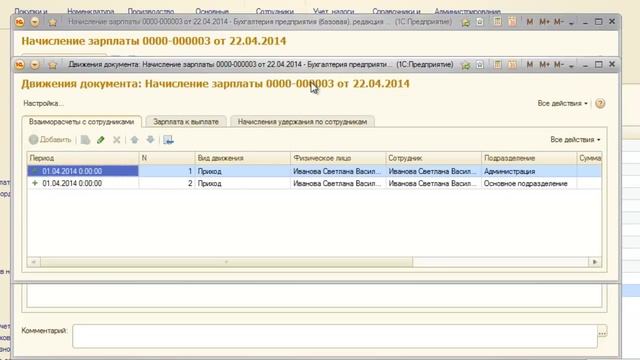Click the favorites star in Начисление зарплаты window title bar

pos(53,22)
